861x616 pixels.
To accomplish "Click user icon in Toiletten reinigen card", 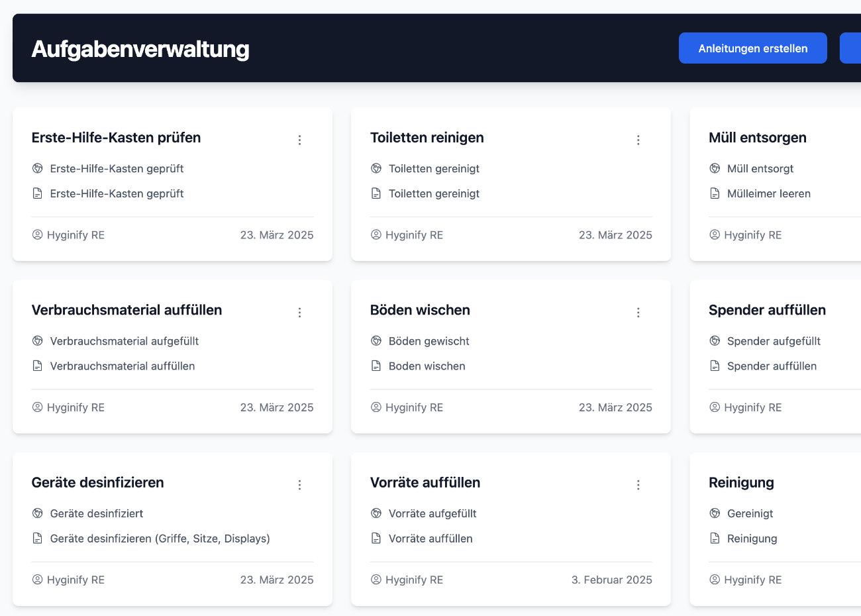I will [376, 234].
